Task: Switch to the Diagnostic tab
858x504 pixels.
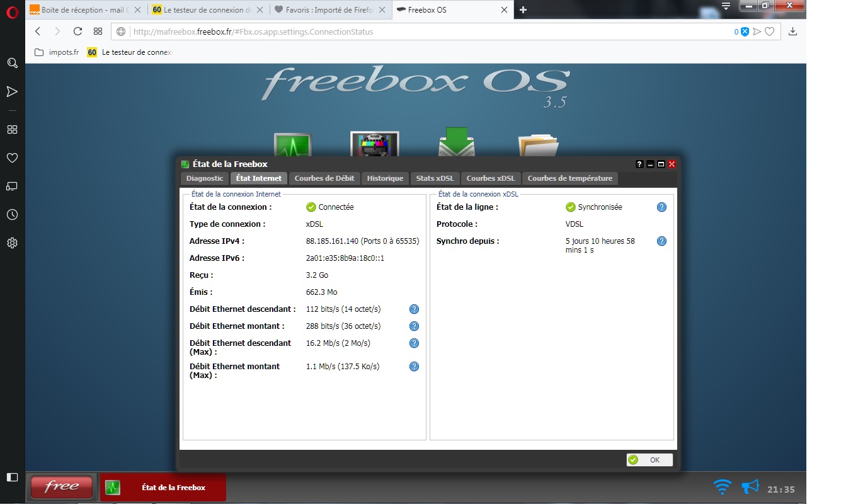Action: coord(205,178)
